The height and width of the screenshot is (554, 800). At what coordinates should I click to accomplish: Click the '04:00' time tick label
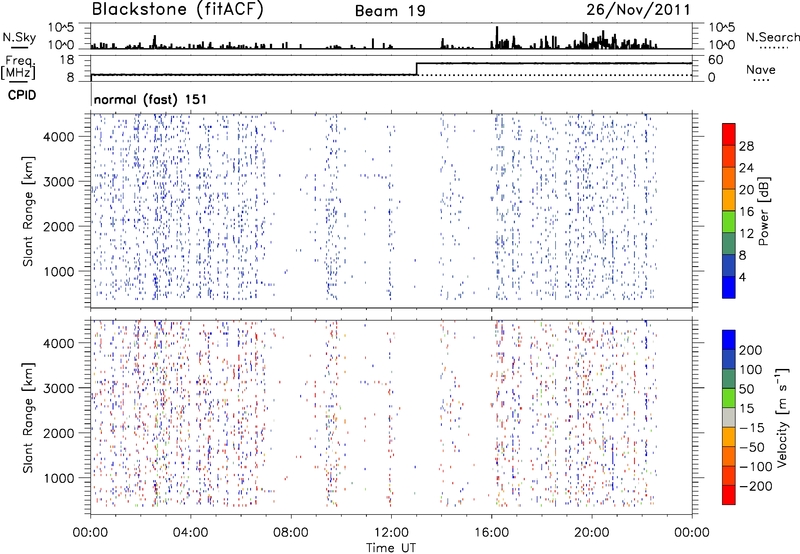[190, 533]
